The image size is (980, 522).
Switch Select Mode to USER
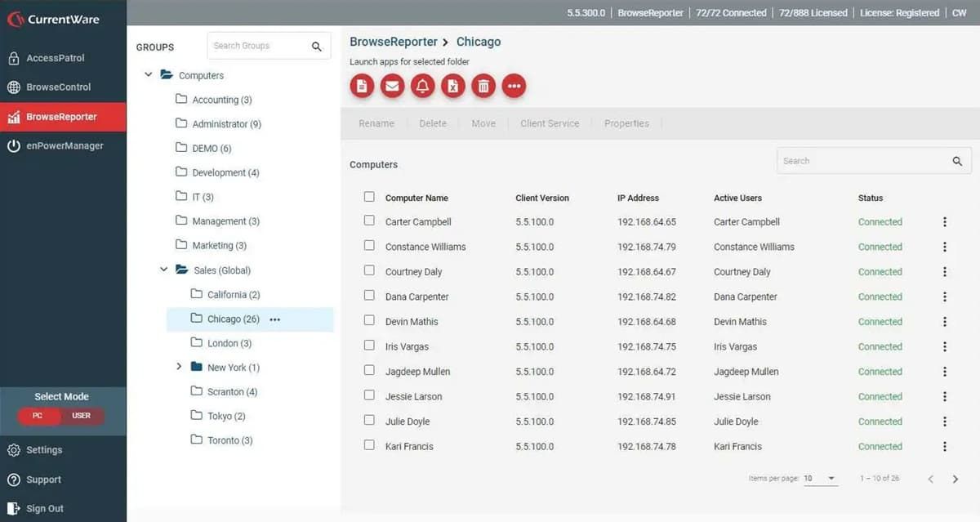(82, 416)
